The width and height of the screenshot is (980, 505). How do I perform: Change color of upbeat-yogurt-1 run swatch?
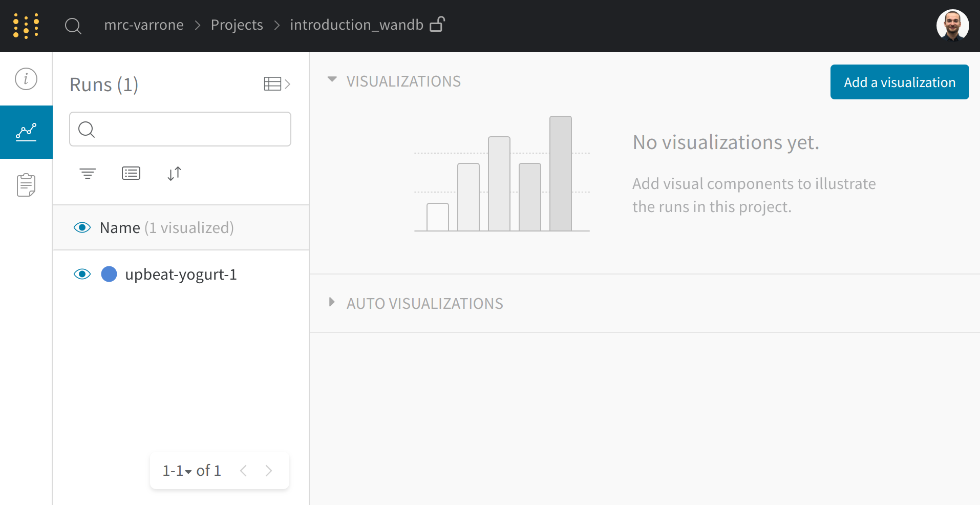pyautogui.click(x=109, y=275)
